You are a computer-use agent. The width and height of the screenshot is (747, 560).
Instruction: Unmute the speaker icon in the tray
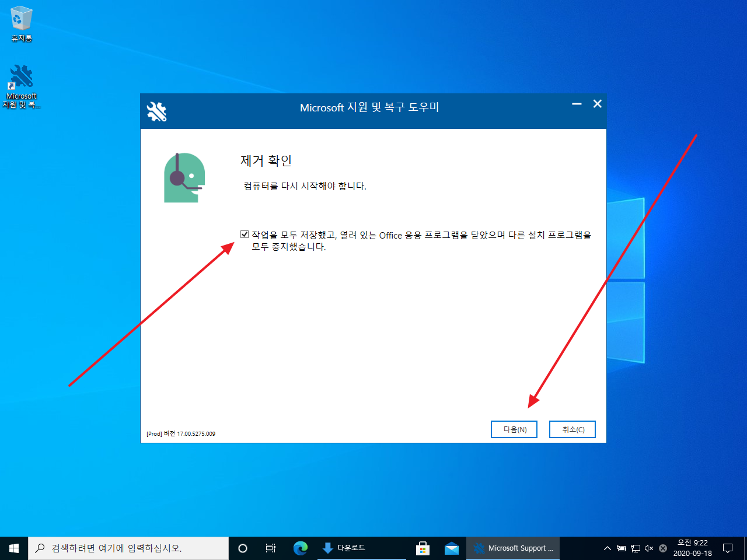pos(649,548)
